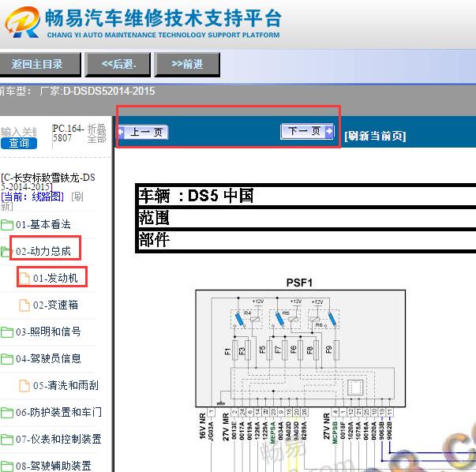Click the C-长安标致雪铁龙-DS5-2014-2015 title

(x=48, y=182)
